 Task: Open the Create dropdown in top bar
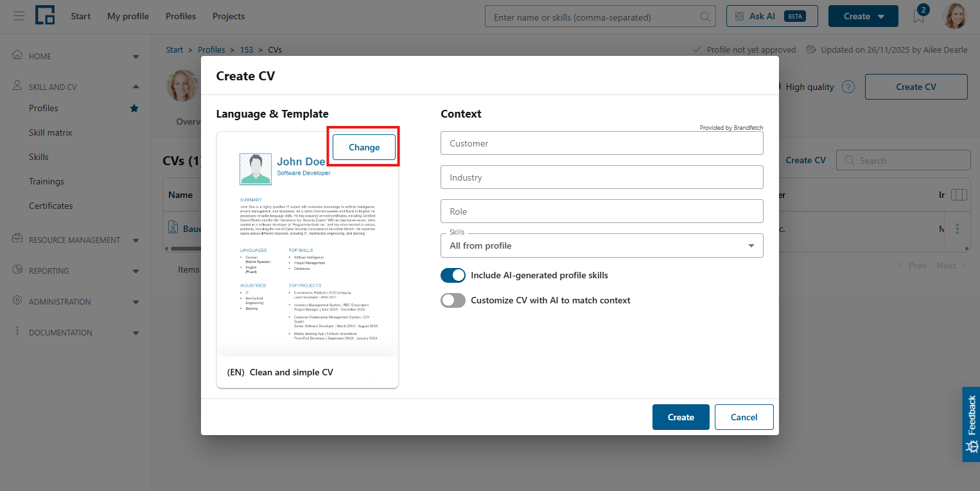click(863, 16)
